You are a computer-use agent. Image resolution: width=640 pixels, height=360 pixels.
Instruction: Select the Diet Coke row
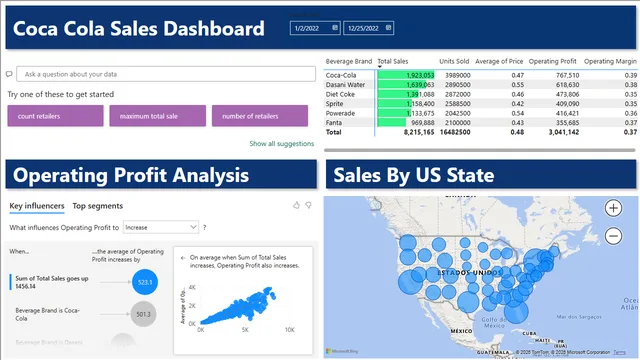[481, 94]
